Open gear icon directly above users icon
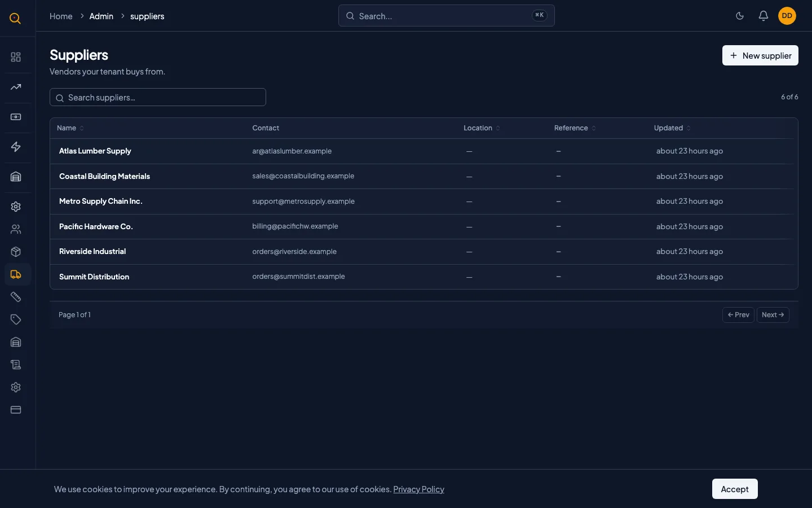Viewport: 812px width, 508px height. click(16, 207)
